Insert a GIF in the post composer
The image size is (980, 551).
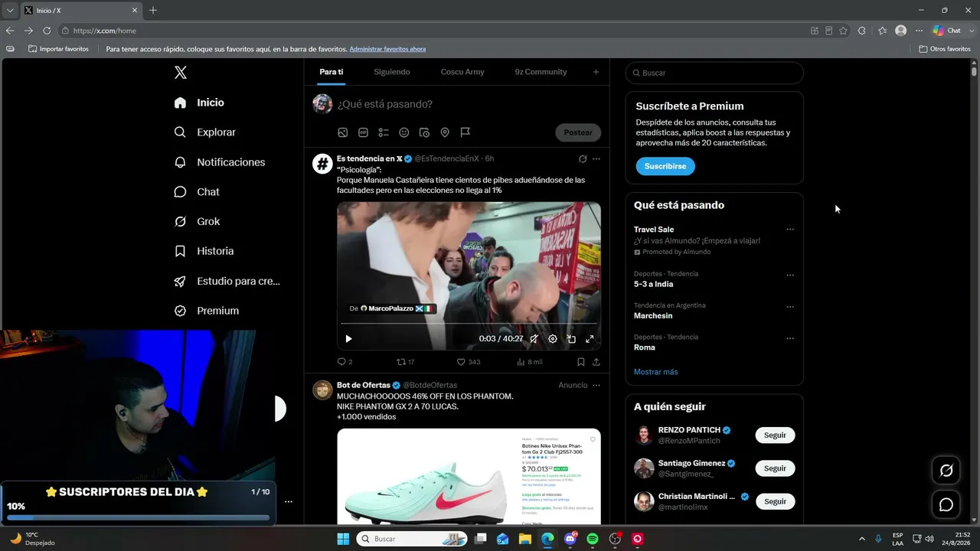click(x=363, y=132)
